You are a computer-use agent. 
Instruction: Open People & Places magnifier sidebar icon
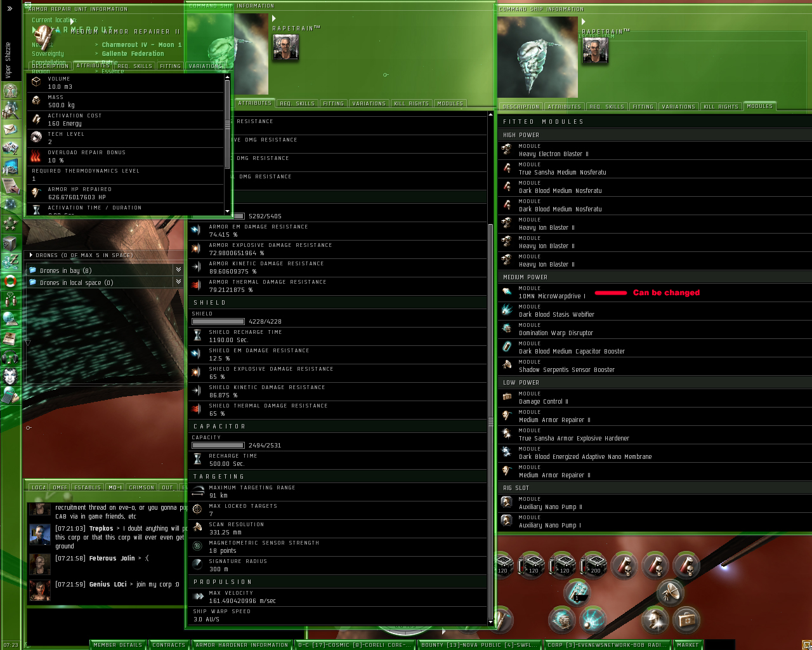click(x=10, y=110)
